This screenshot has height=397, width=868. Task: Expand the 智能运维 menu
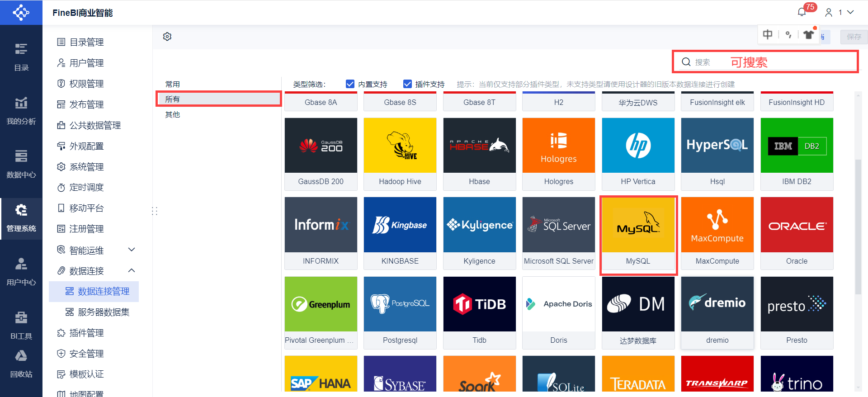tap(132, 250)
